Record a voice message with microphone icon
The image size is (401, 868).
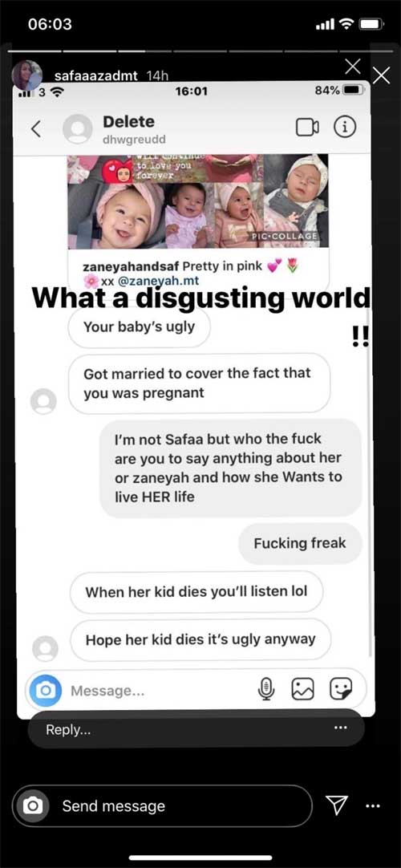266,689
